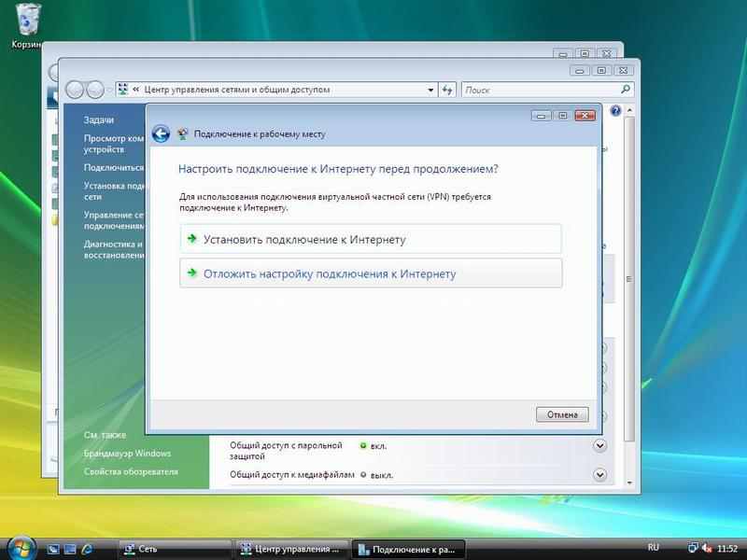The image size is (747, 560).
Task: Open Internet Explorer from Quick Launch
Action: tap(87, 549)
